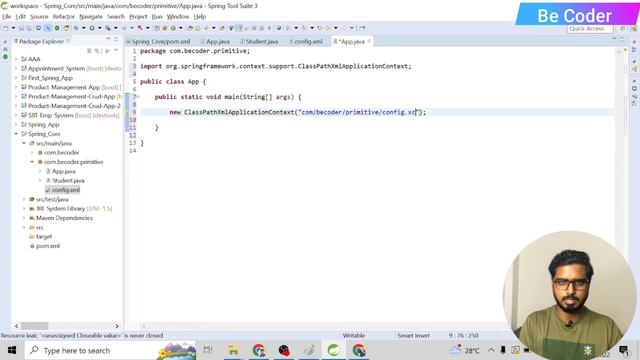
Task: Expand the com.becoder package
Action: point(32,153)
